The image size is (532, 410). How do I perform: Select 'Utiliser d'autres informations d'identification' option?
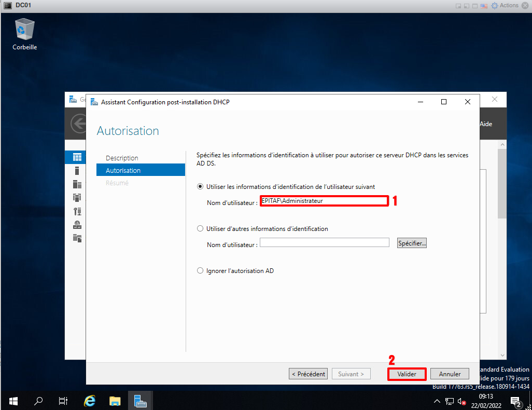(x=200, y=228)
